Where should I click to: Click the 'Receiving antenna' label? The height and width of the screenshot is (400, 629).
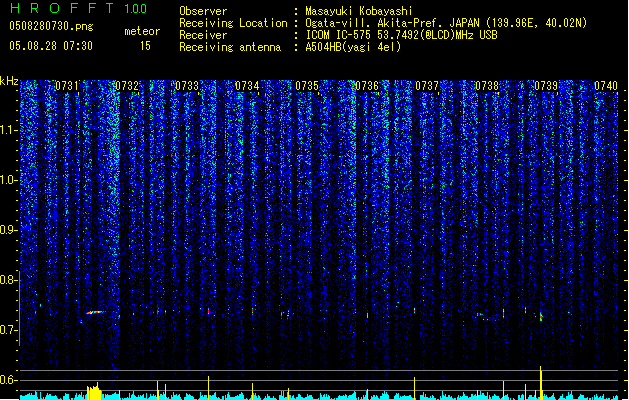click(x=230, y=47)
